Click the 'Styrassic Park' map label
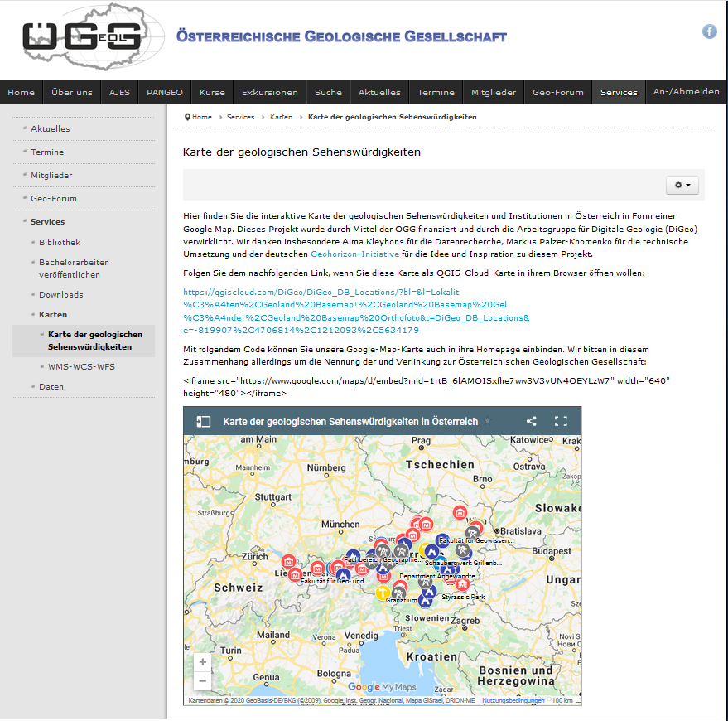Image resolution: width=728 pixels, height=721 pixels. click(x=463, y=597)
